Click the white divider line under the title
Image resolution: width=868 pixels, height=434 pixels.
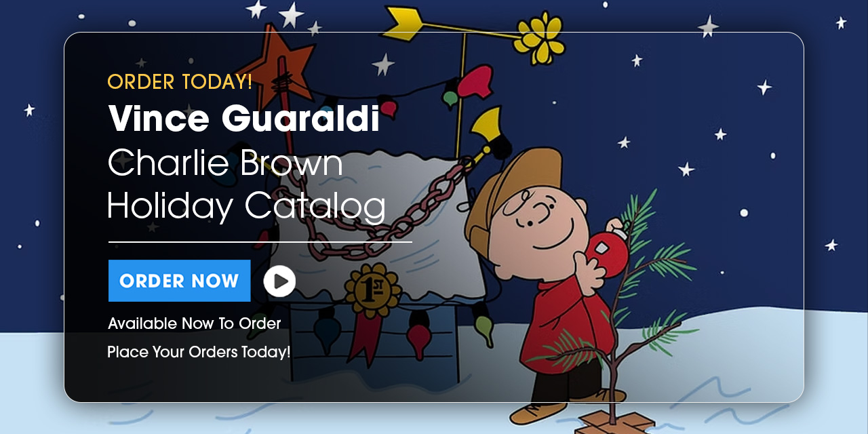click(260, 241)
